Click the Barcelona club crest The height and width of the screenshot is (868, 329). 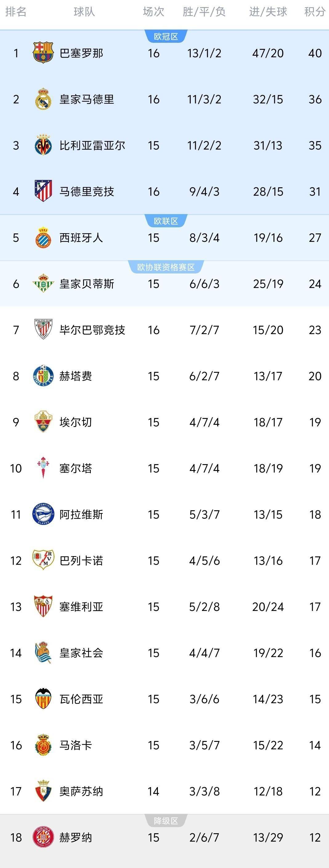[43, 53]
